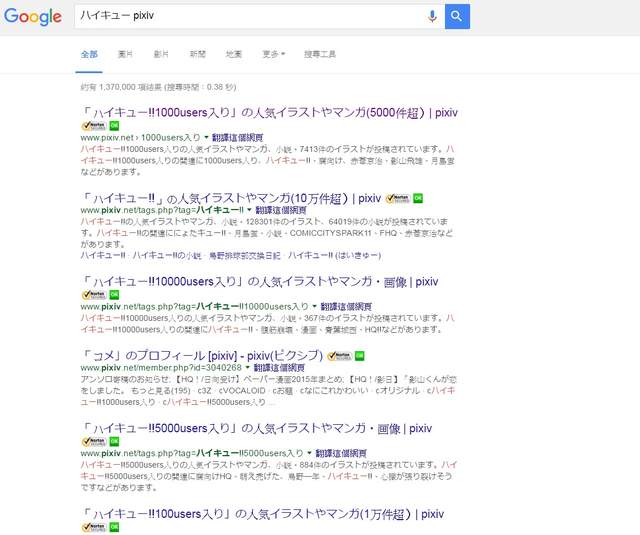Image resolution: width=640 pixels, height=535 pixels.
Task: Click green OK icon under 10000users入り result
Action: point(114,295)
